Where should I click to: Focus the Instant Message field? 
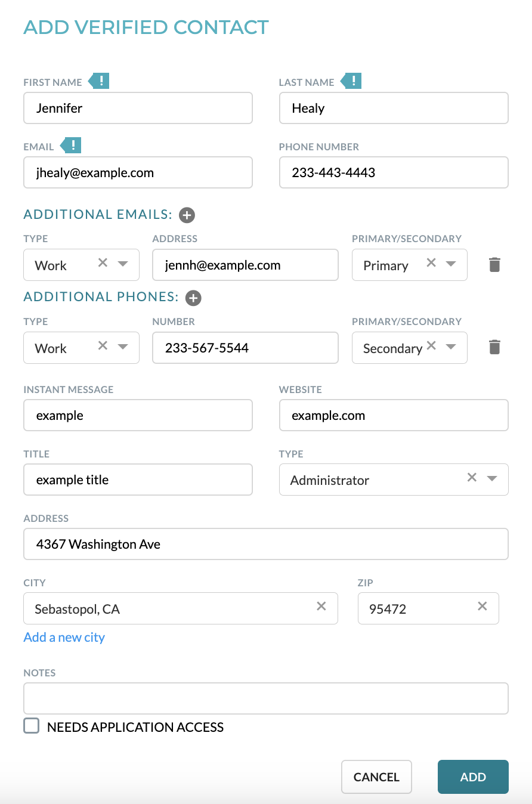coord(138,415)
